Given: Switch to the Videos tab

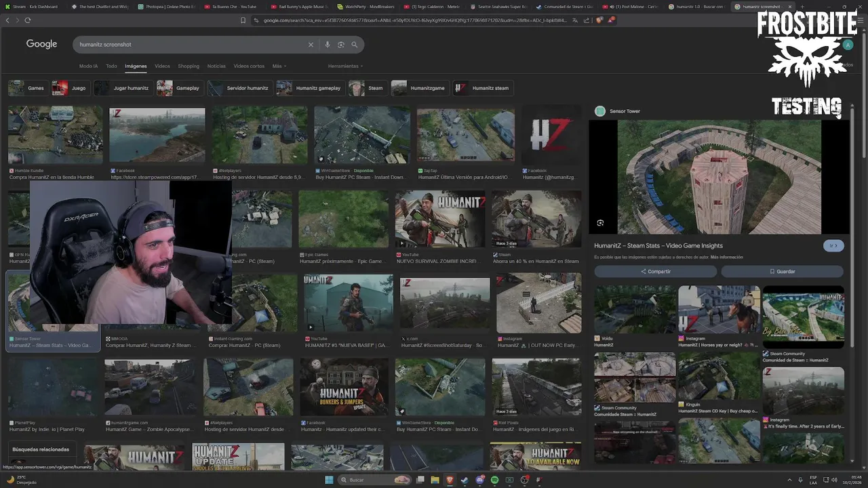Looking at the screenshot, I should 162,66.
